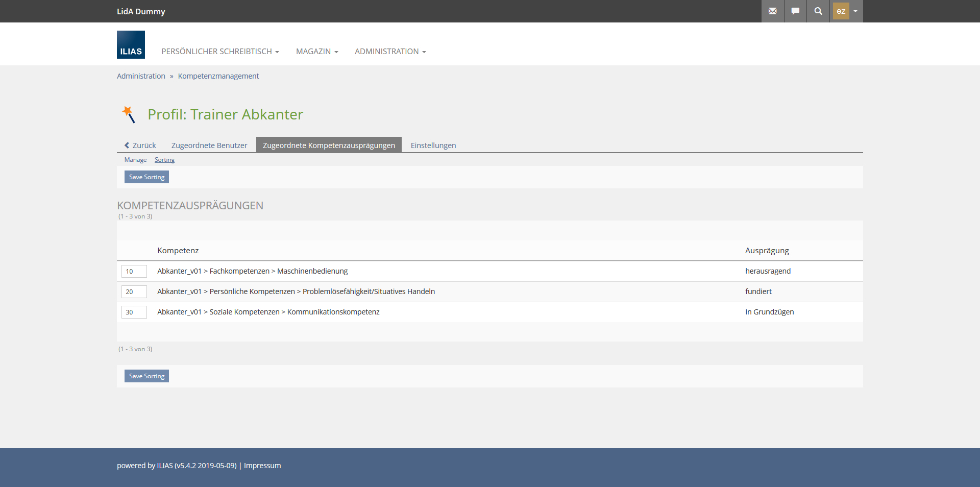980x487 pixels.
Task: Switch to Zugeordnete Benutzer tab
Action: pos(209,145)
